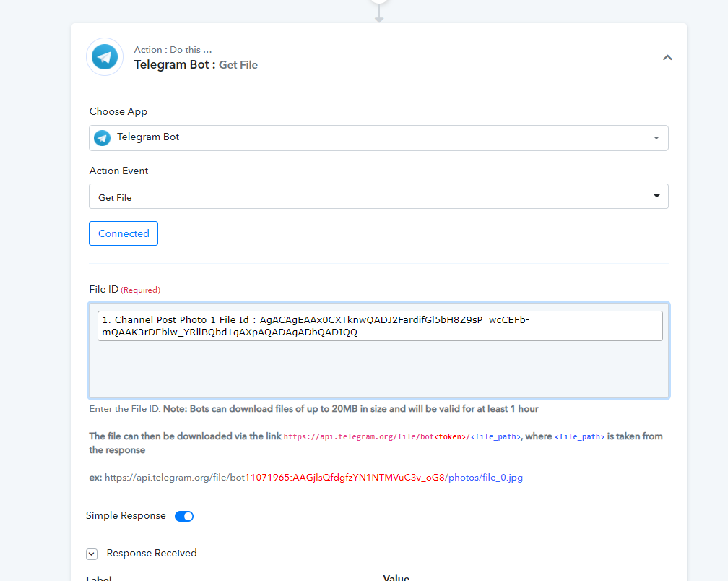Click the Telegram icon inside Choose App field
728x581 pixels.
tap(102, 138)
